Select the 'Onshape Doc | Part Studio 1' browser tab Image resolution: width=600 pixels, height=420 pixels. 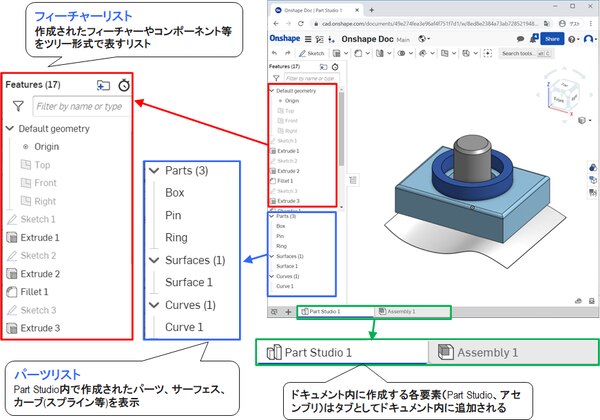(x=316, y=10)
